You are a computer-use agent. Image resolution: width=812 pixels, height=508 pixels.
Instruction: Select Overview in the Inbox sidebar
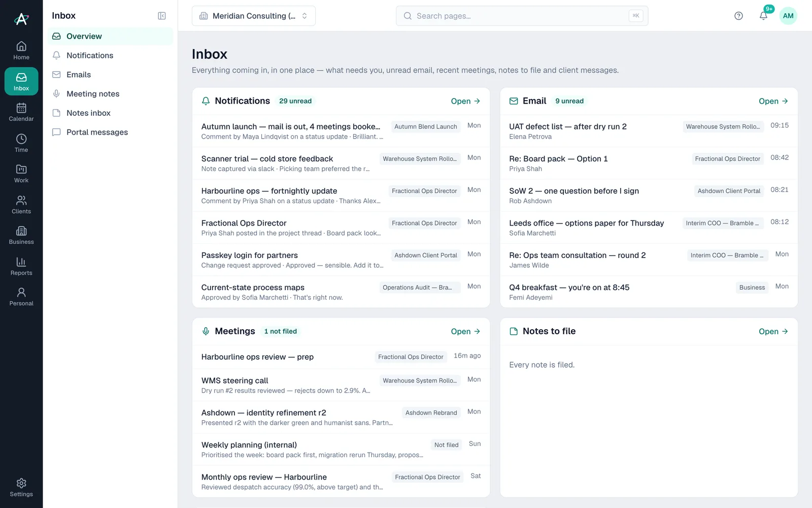click(110, 36)
